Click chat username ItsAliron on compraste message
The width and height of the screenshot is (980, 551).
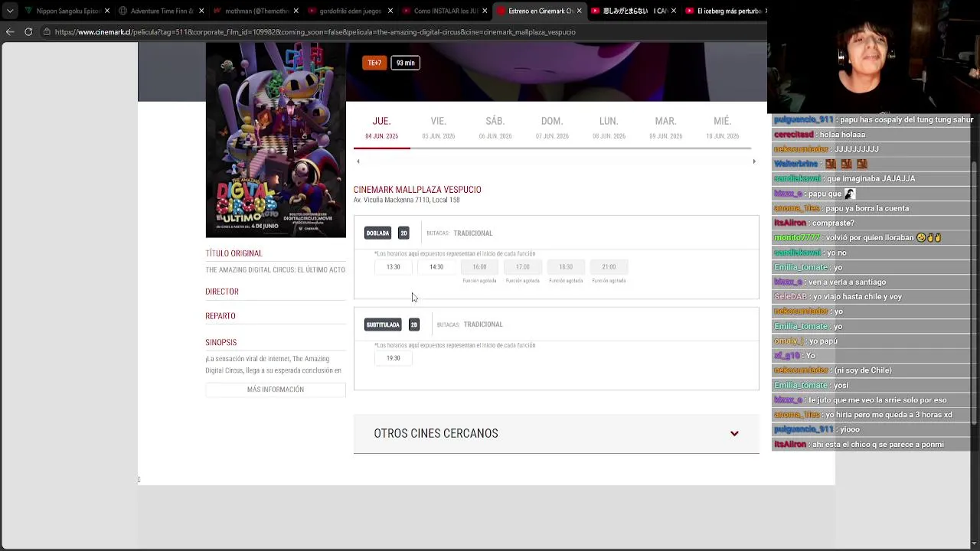click(790, 223)
